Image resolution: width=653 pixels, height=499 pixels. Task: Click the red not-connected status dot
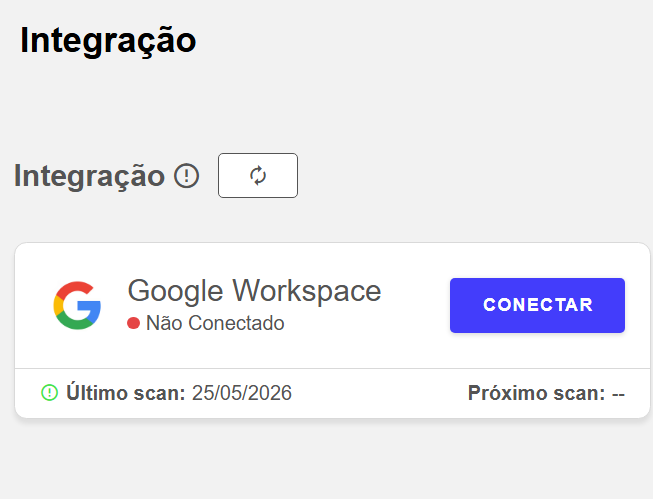point(133,323)
